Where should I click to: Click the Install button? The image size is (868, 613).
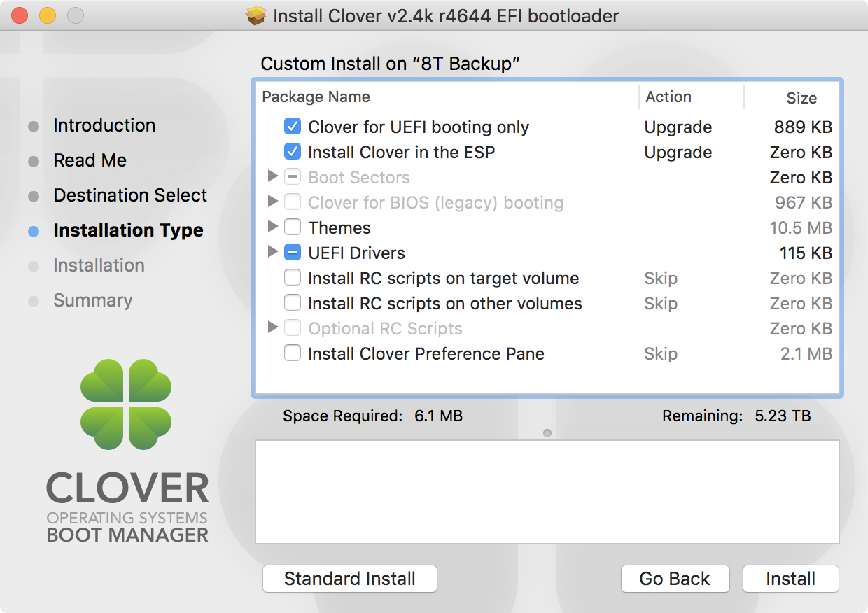790,579
